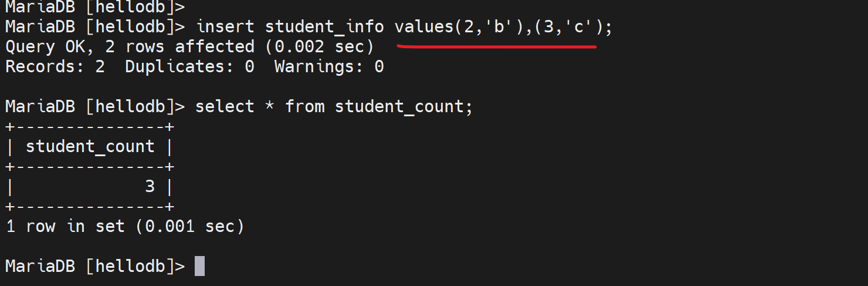
Task: Click the "from" keyword in the query
Action: point(304,106)
